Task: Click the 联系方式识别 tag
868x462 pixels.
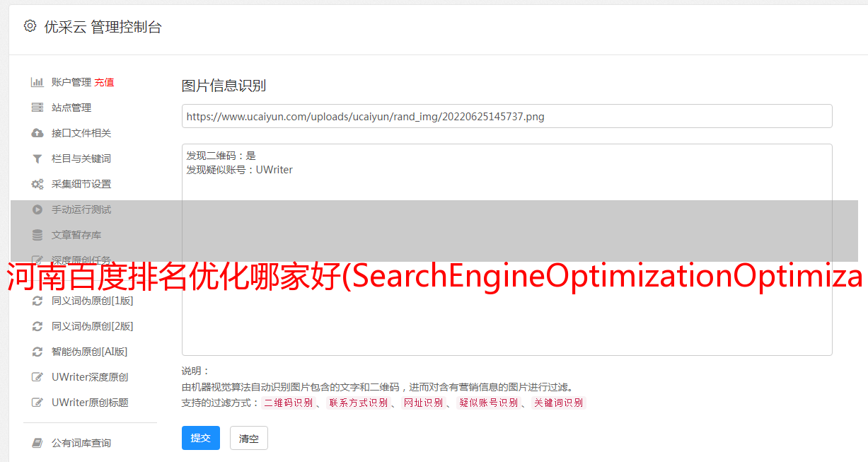Action: (x=358, y=403)
